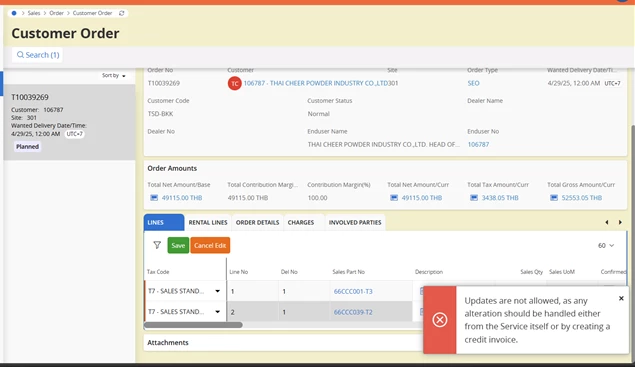The width and height of the screenshot is (635, 369).
Task: Click the Del No column header
Action: (289, 272)
